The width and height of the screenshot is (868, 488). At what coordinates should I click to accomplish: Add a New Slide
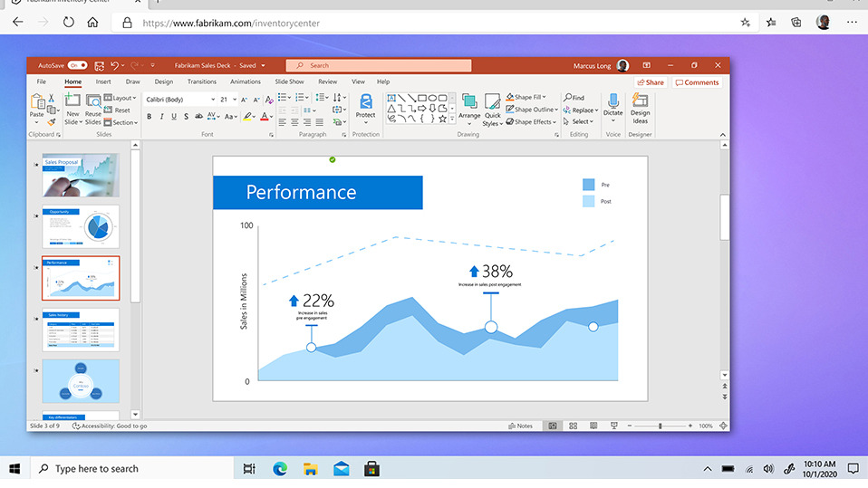pos(72,109)
